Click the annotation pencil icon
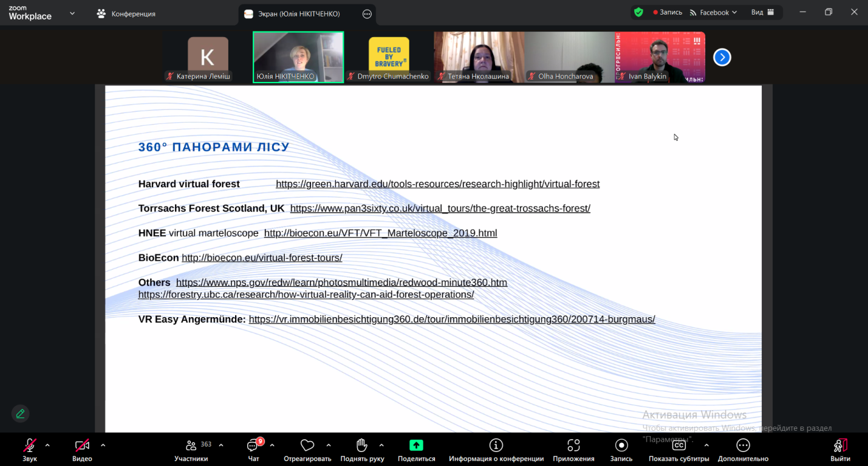Viewport: 868px width, 466px height. 20,414
